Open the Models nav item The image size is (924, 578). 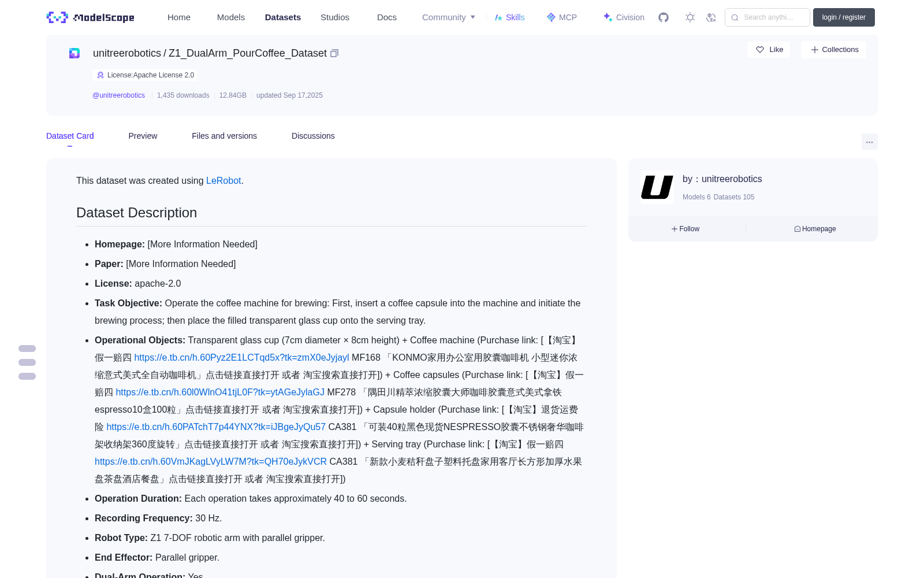231,17
